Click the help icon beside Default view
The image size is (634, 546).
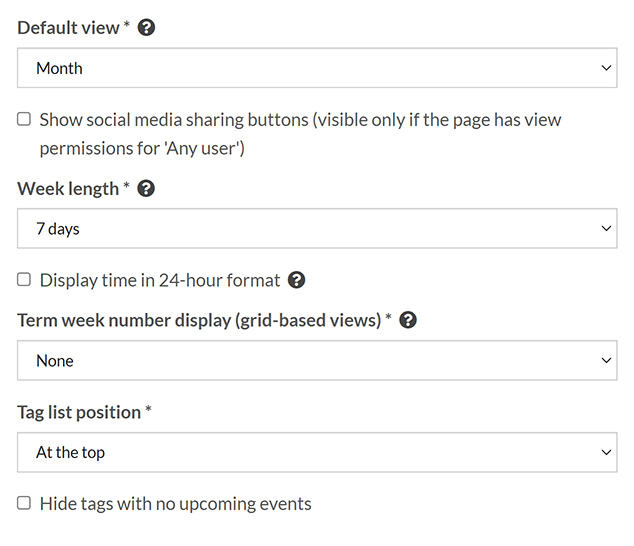click(147, 28)
